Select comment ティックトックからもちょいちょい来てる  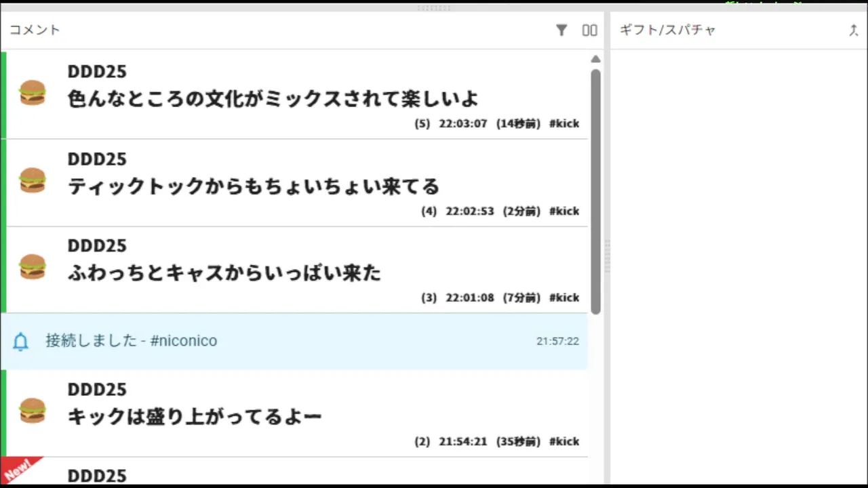pos(254,186)
